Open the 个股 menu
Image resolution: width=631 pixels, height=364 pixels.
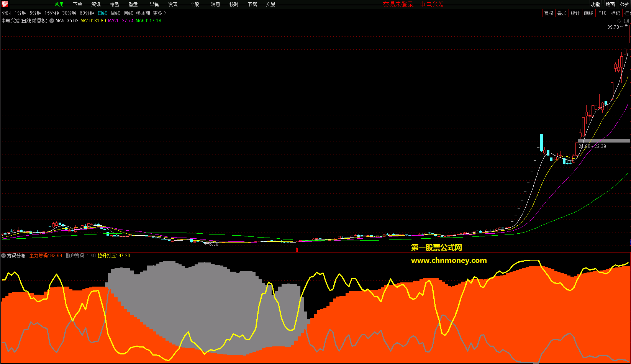194,4
